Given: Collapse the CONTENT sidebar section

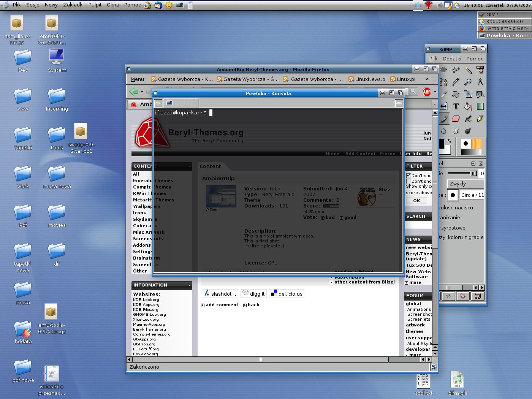Looking at the screenshot, I should (x=189, y=166).
